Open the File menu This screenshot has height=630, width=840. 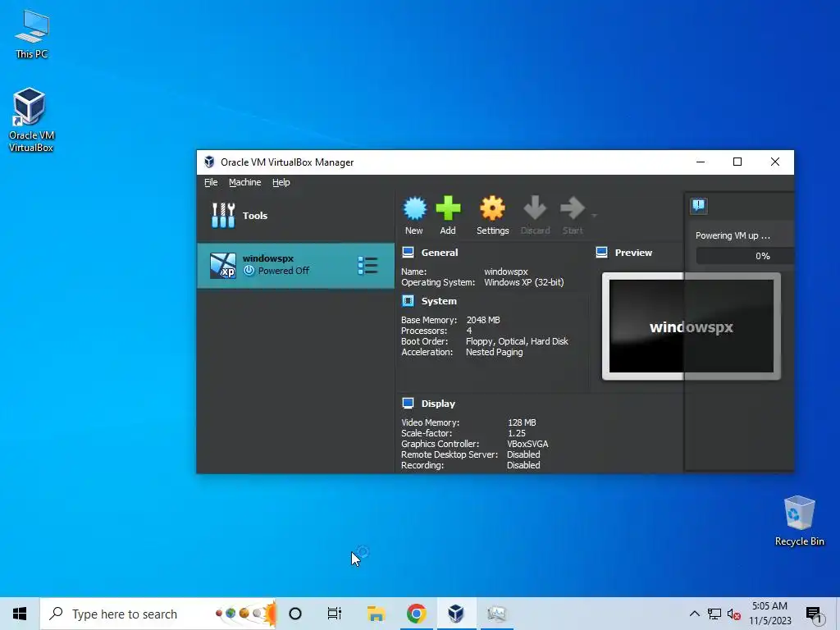pos(211,182)
